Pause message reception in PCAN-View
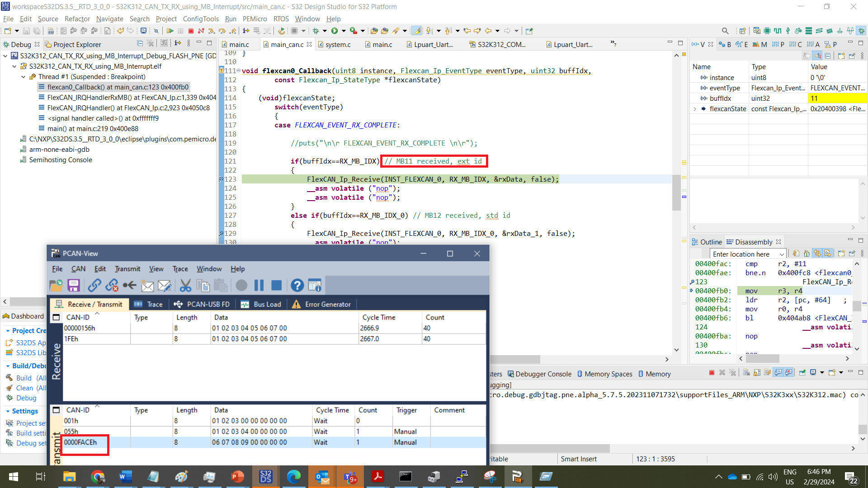868x488 pixels. (x=259, y=285)
